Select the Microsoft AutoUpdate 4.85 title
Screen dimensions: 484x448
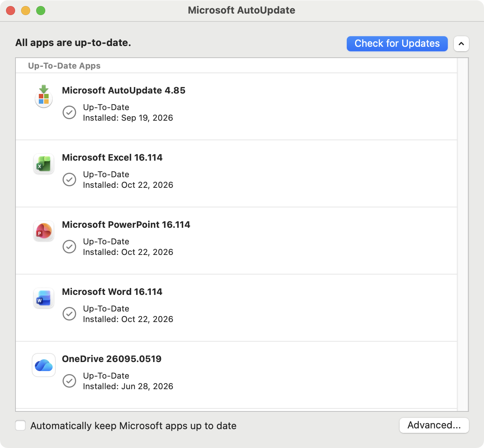coord(124,91)
